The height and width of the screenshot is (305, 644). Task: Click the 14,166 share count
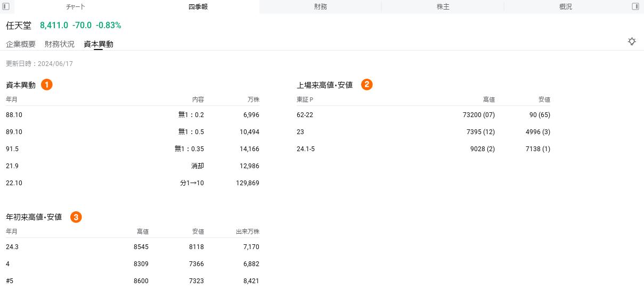249,149
